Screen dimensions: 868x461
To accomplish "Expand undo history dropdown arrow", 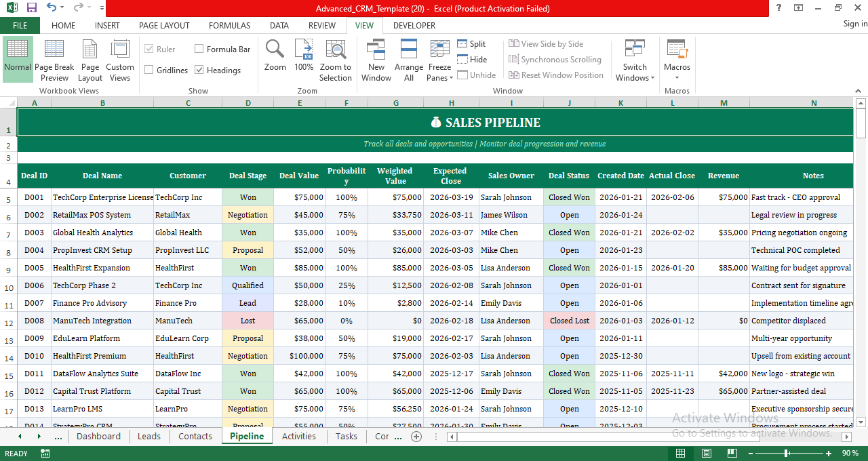I will 62,8.
